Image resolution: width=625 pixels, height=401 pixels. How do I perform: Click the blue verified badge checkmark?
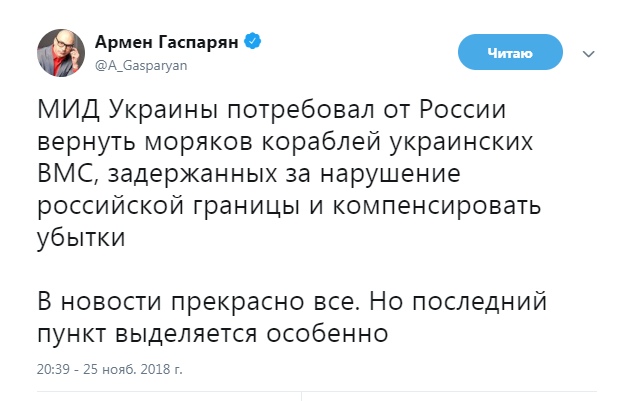252,41
